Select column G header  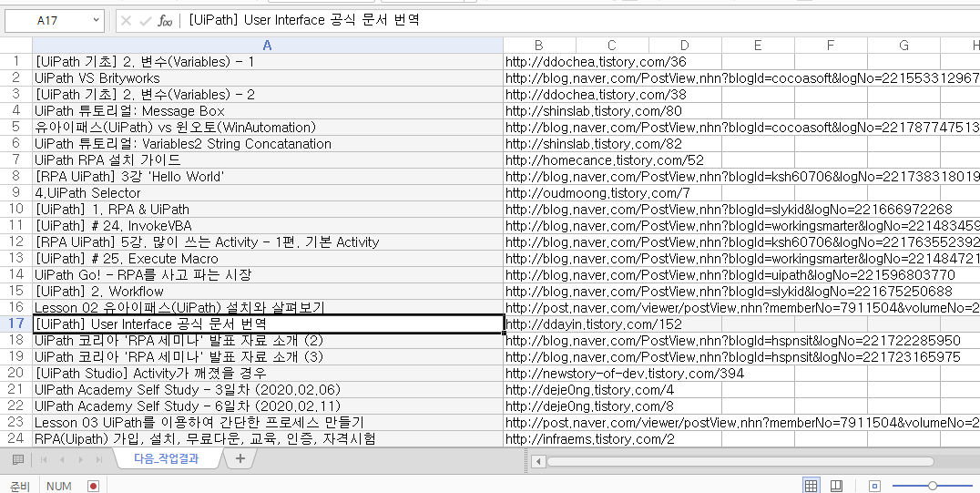point(903,45)
